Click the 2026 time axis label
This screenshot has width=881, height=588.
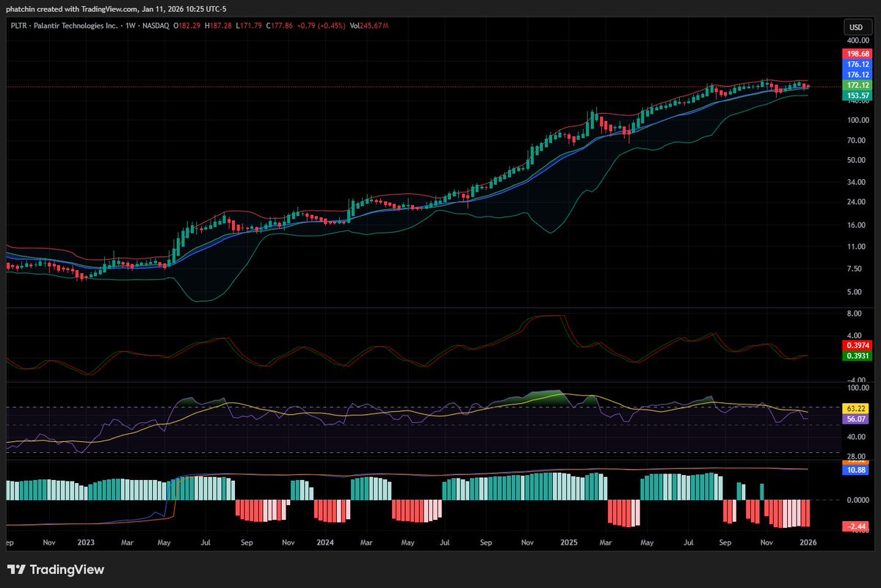808,543
